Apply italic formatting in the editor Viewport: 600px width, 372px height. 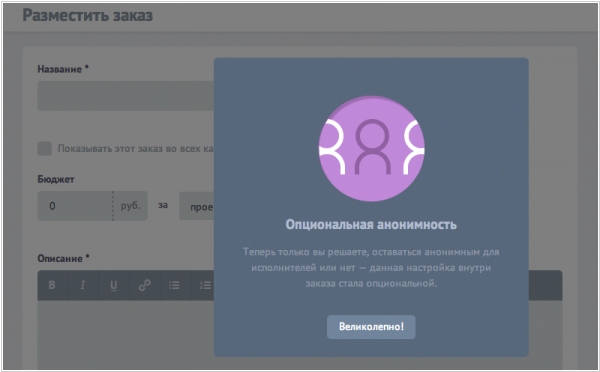tap(83, 285)
